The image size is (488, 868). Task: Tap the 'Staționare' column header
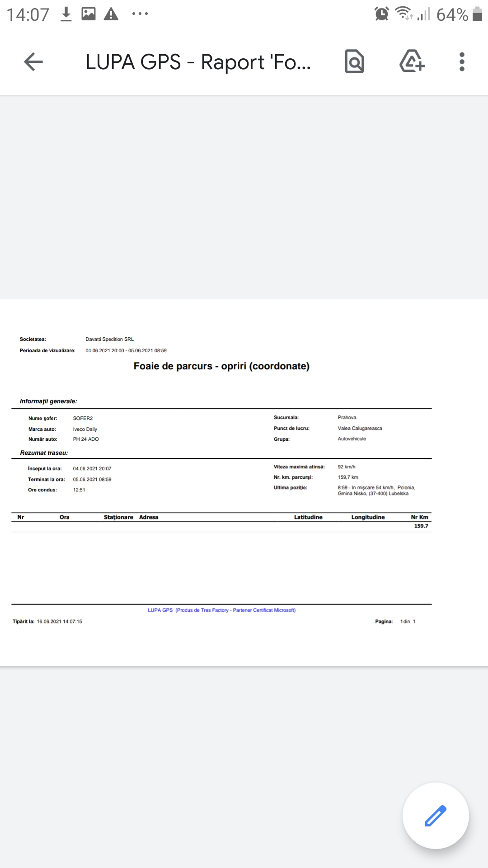(x=118, y=517)
